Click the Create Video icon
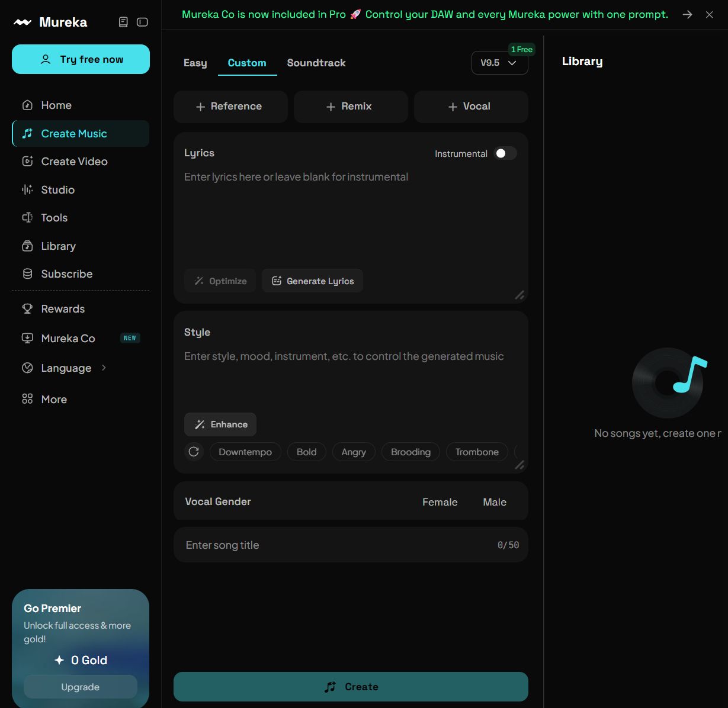This screenshot has height=708, width=728. point(27,162)
